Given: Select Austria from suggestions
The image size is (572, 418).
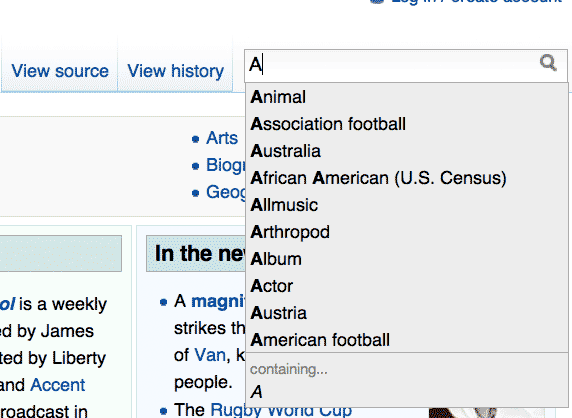Looking at the screenshot, I should tap(407, 313).
